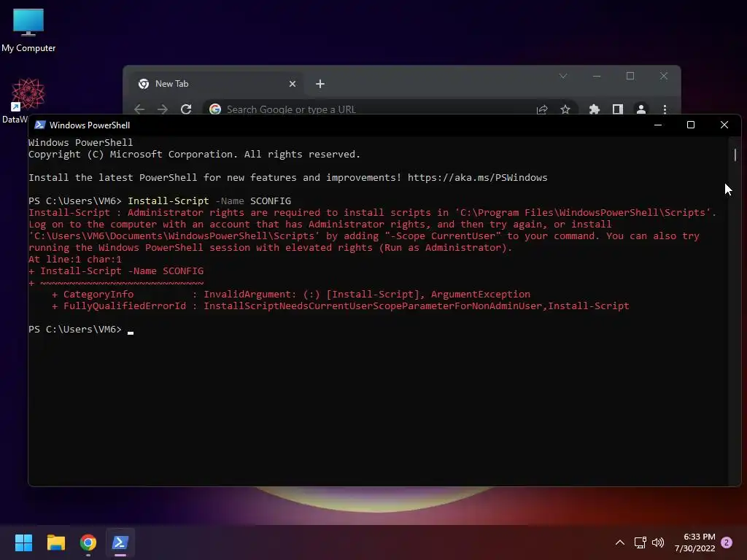747x560 pixels.
Task: Minimize the PowerShell window
Action: click(658, 125)
